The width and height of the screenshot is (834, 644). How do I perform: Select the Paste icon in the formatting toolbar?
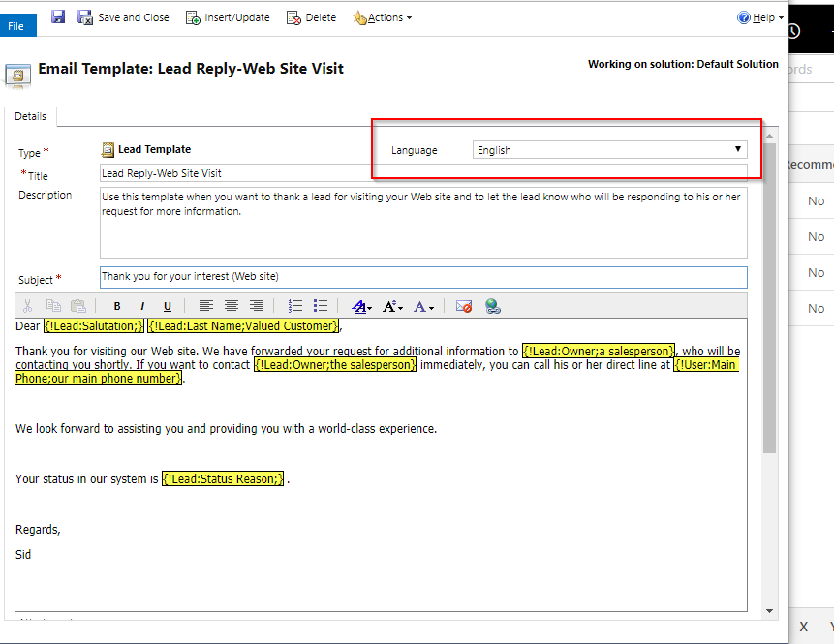tap(78, 306)
